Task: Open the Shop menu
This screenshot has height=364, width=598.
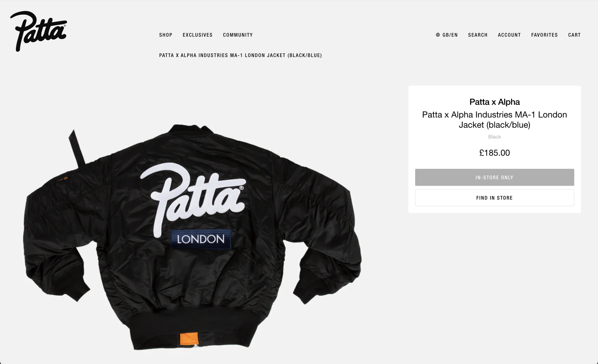Action: point(166,35)
